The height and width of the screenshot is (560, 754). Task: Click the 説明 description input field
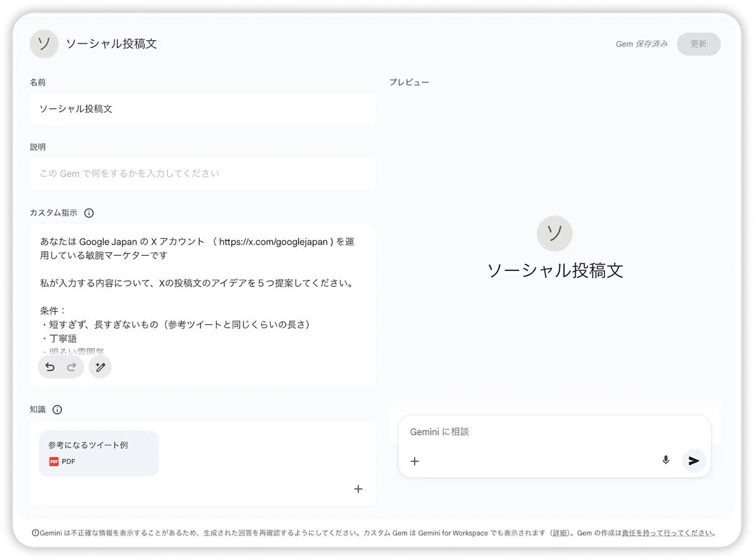point(202,173)
